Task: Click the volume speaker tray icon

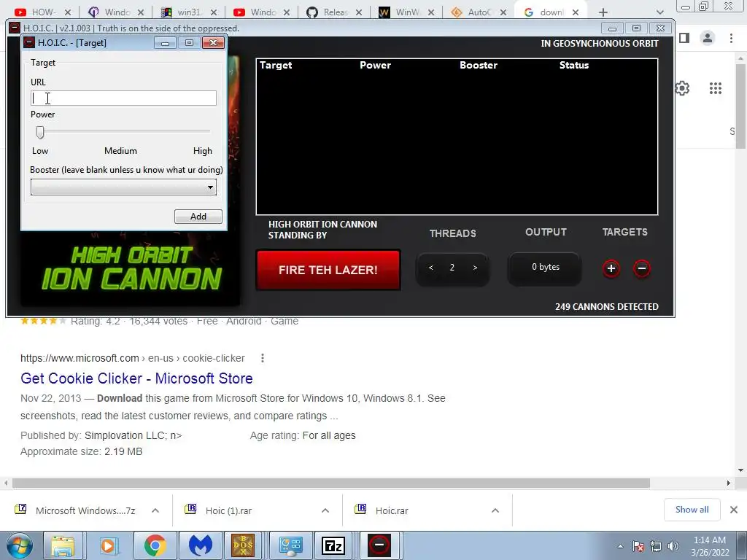Action: 673,546
